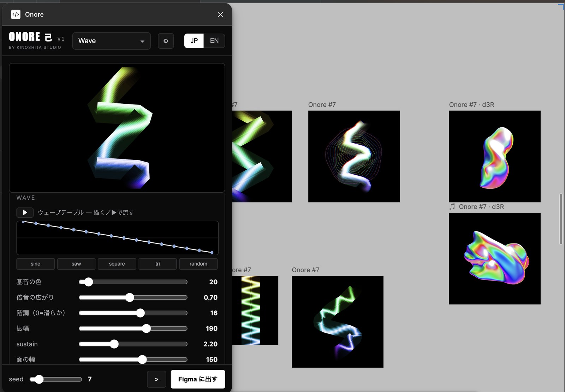
Task: Click the canvas vertical scrollbar
Action: pos(561,219)
